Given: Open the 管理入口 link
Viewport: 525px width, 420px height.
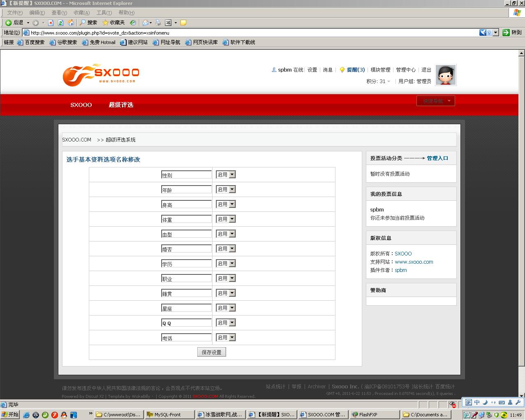Looking at the screenshot, I should (x=437, y=158).
